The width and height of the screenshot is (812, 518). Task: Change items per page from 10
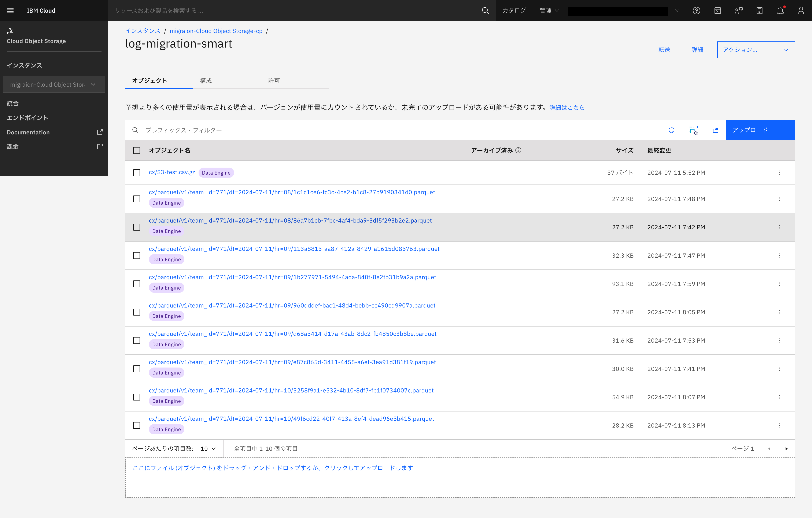click(x=207, y=448)
